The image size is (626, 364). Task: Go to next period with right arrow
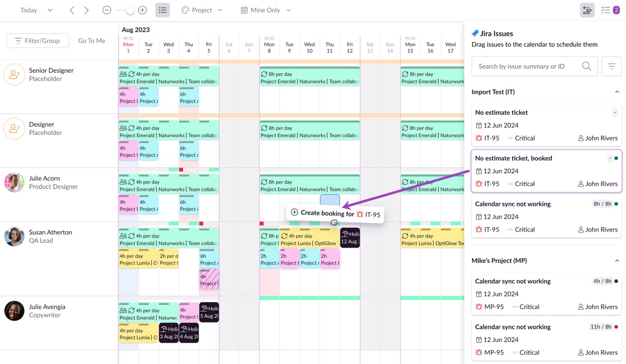point(87,10)
